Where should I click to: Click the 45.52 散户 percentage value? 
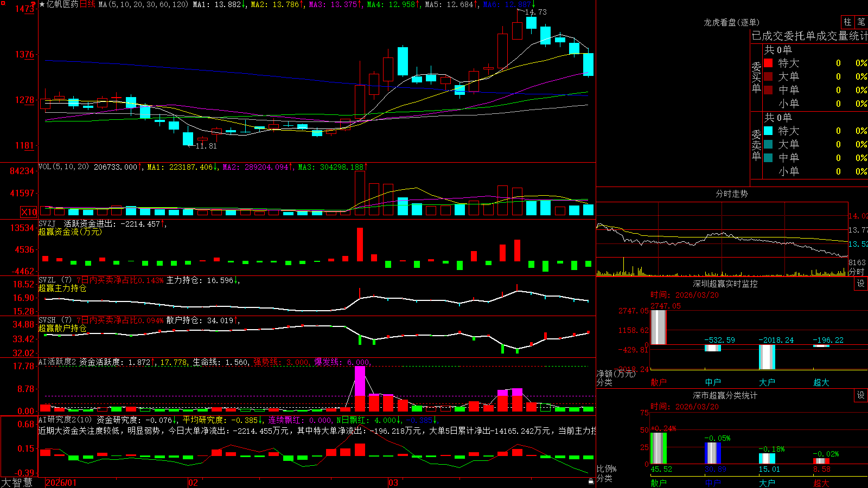661,469
